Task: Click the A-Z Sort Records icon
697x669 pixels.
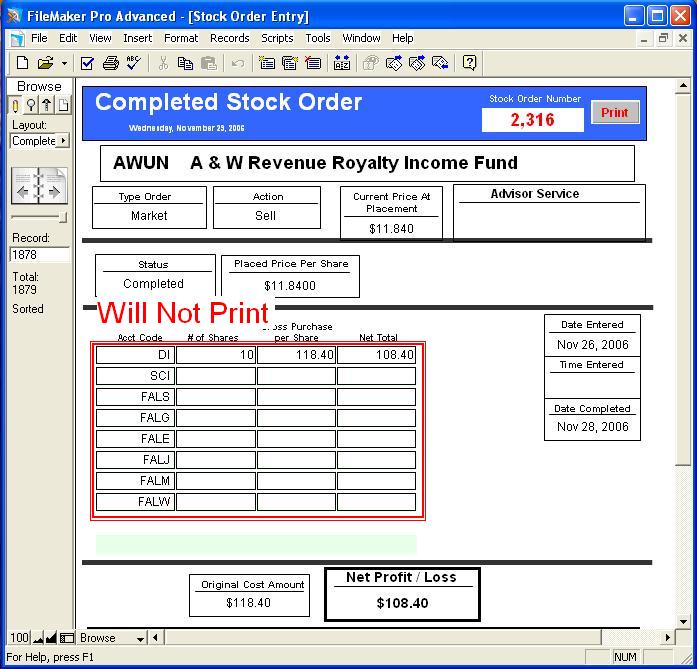Action: tap(342, 63)
